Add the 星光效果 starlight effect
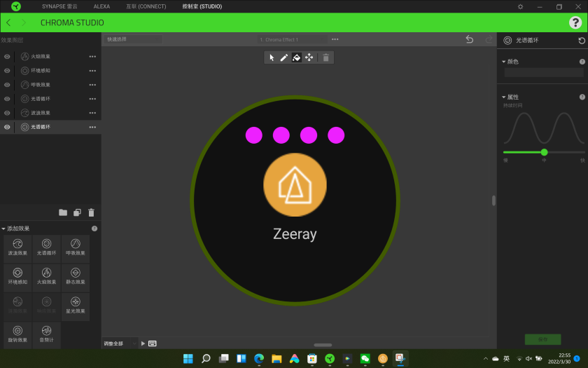 pos(76,306)
